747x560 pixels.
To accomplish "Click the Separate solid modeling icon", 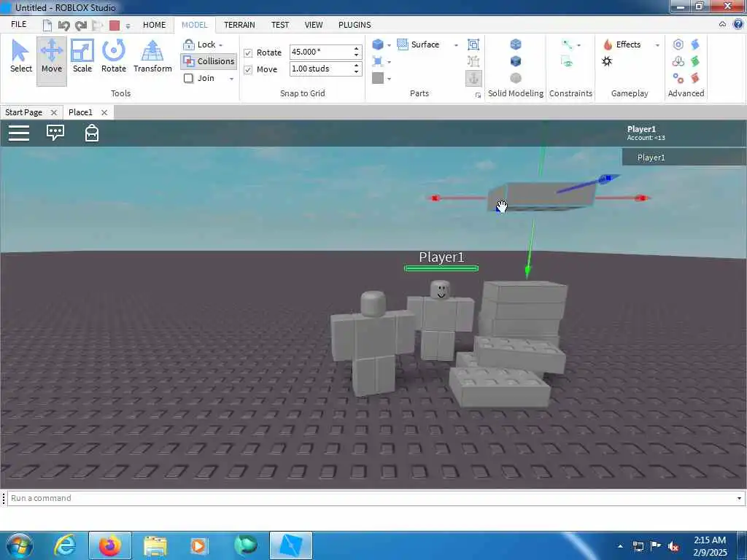I will pos(516,78).
